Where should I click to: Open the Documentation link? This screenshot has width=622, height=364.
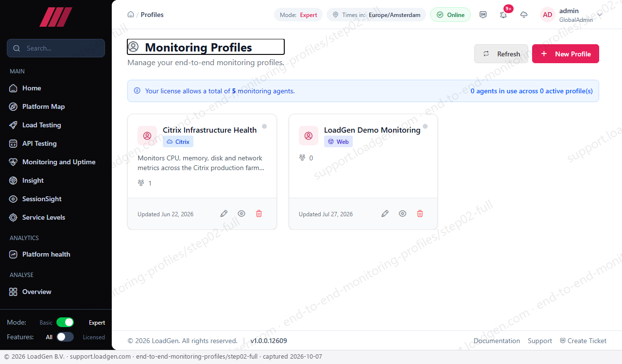click(x=497, y=341)
